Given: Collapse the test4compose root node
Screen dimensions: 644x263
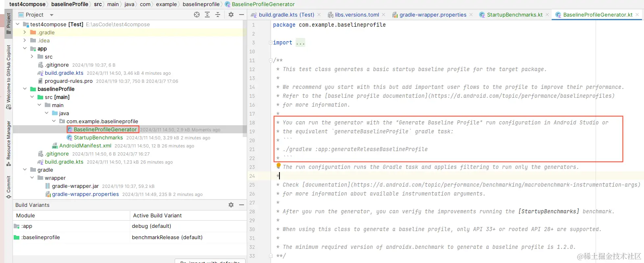Looking at the screenshot, I should [18, 24].
